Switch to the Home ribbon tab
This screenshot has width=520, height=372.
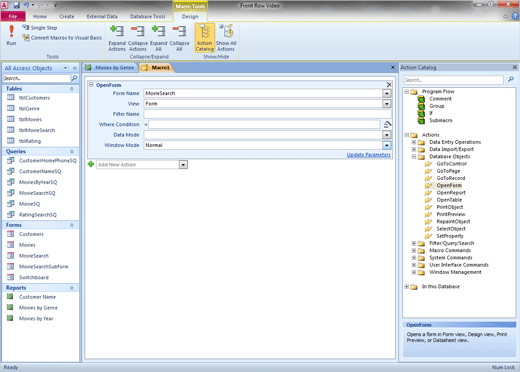click(40, 16)
